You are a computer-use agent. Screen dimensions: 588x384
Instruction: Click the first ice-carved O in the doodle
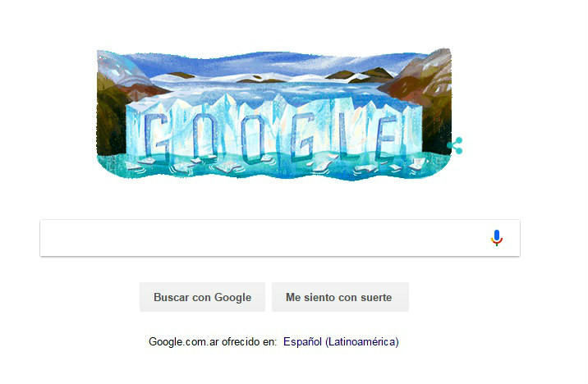(x=204, y=135)
